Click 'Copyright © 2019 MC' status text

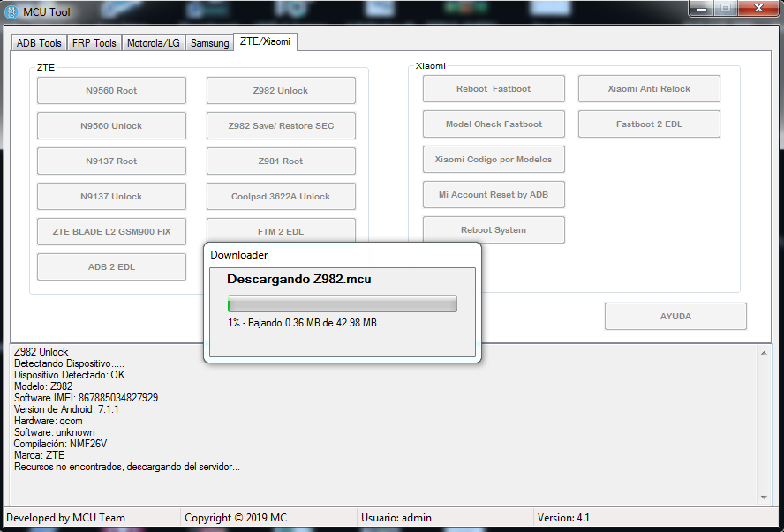[x=236, y=518]
